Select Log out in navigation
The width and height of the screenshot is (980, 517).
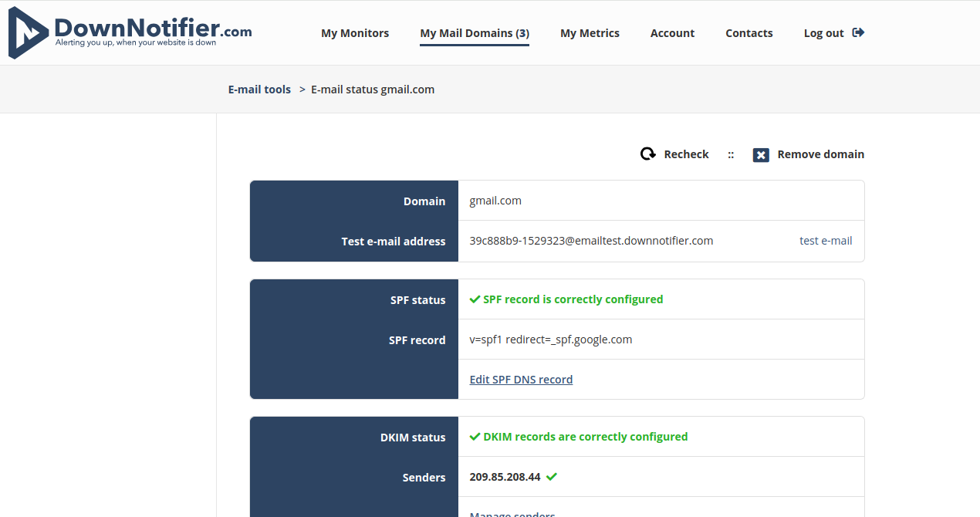pos(824,33)
